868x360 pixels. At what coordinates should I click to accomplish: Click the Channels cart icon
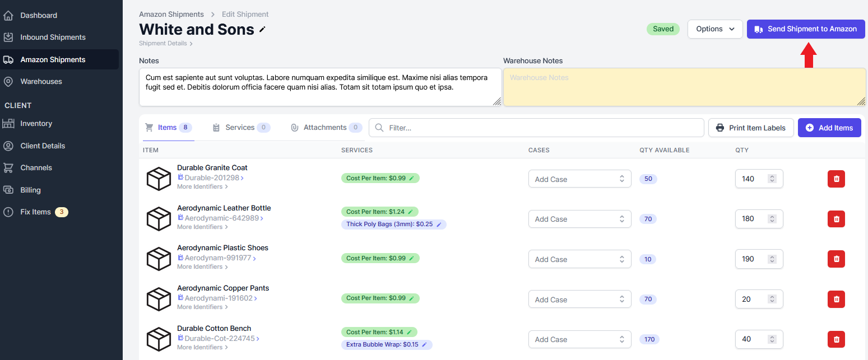8,167
